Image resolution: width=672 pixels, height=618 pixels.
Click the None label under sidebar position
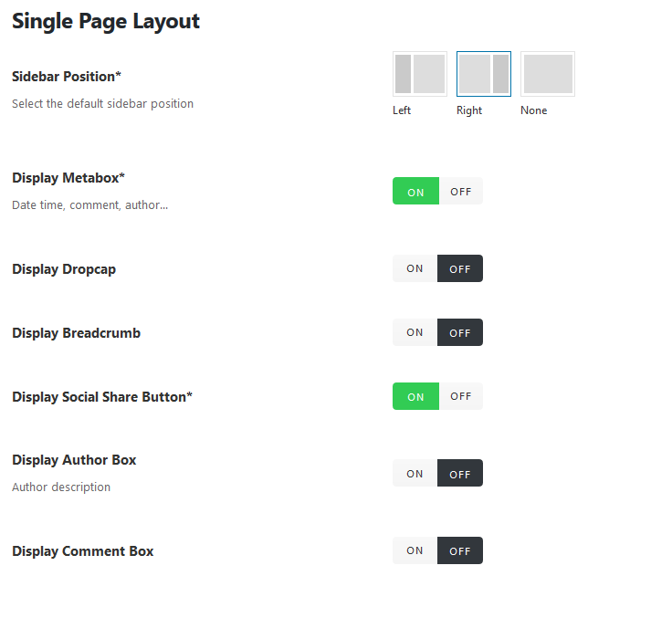click(x=534, y=110)
